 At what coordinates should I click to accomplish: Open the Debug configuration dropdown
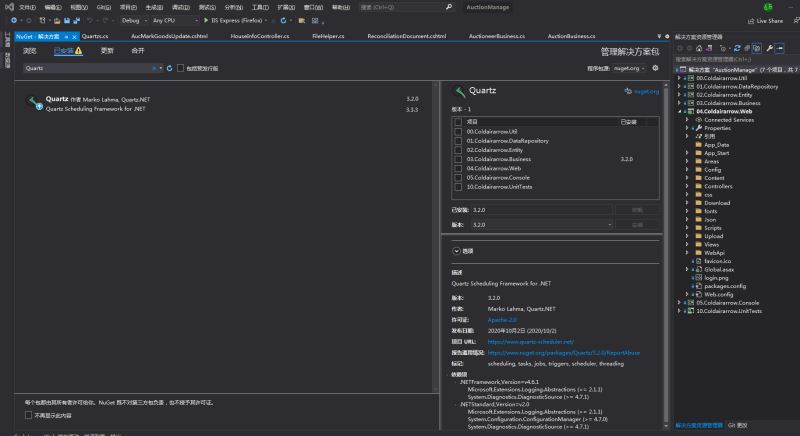[x=134, y=20]
